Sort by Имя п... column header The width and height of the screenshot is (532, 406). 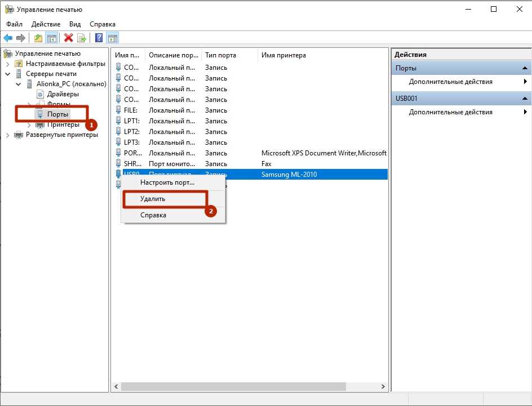click(x=128, y=55)
